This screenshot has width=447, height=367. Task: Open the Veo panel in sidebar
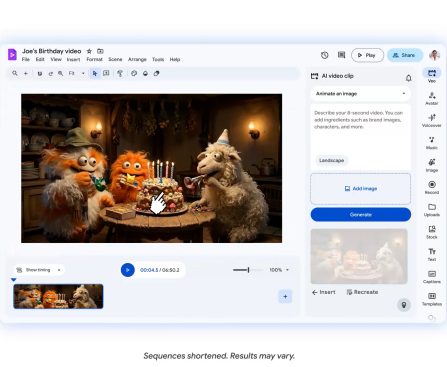(432, 75)
